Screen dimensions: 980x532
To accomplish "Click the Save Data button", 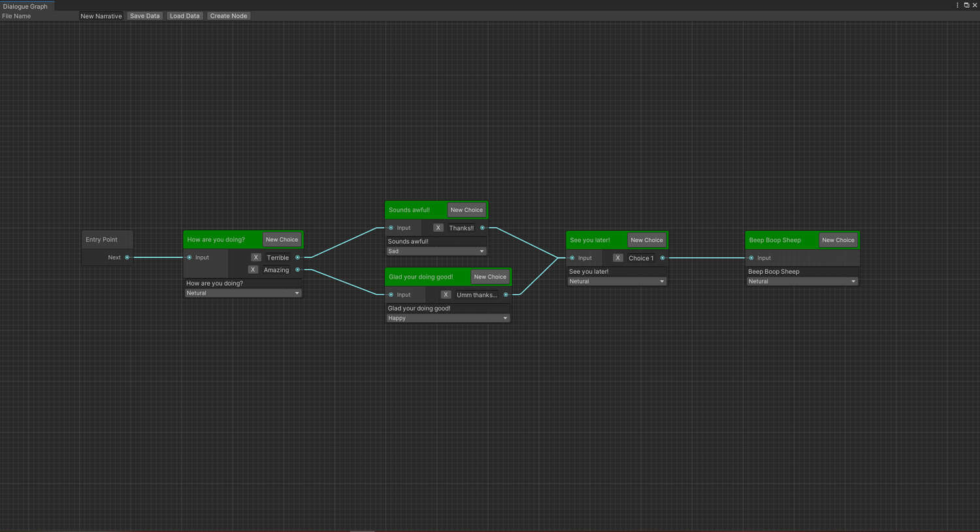I will pyautogui.click(x=145, y=16).
